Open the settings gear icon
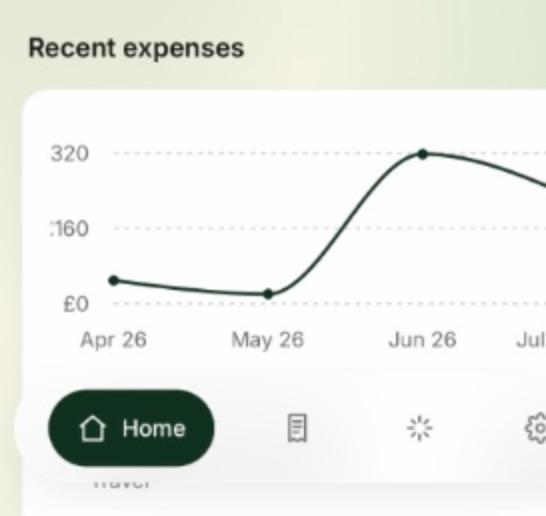 coord(536,428)
